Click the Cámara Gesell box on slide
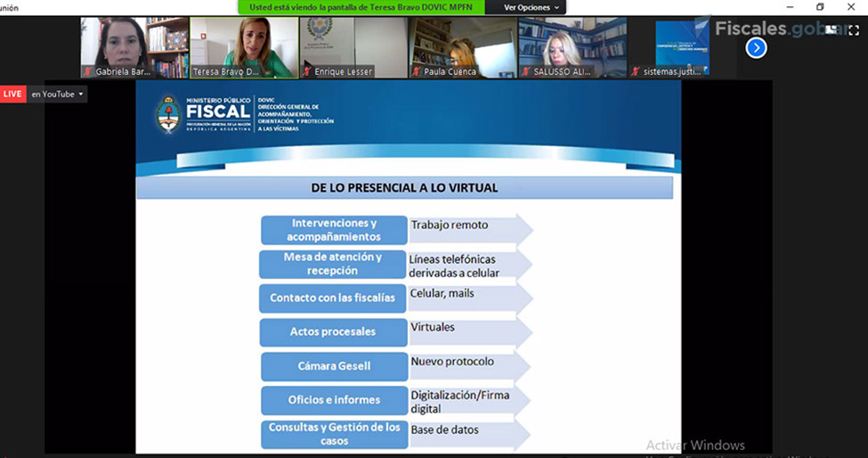Screen dimensions: 868x458 334,366
